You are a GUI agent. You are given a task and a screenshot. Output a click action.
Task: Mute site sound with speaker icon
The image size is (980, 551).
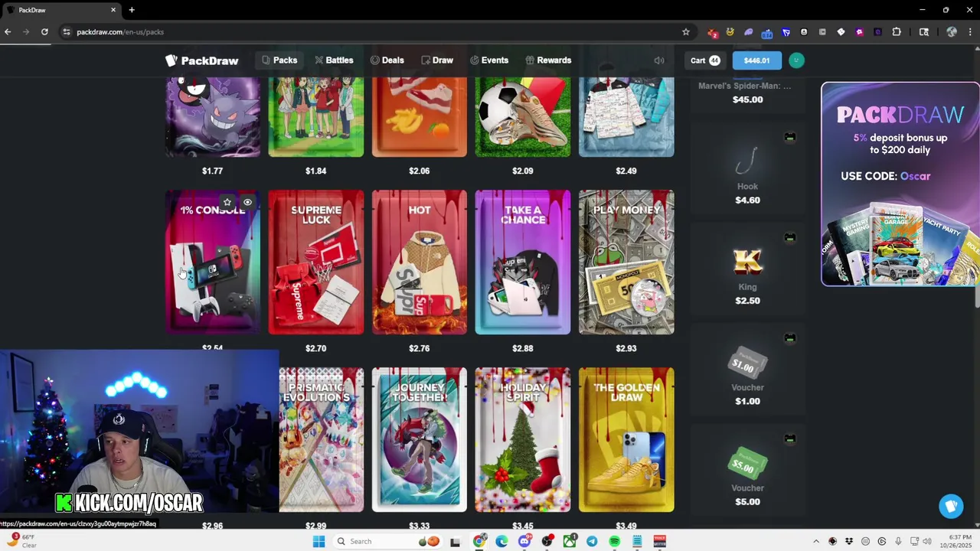[658, 60]
